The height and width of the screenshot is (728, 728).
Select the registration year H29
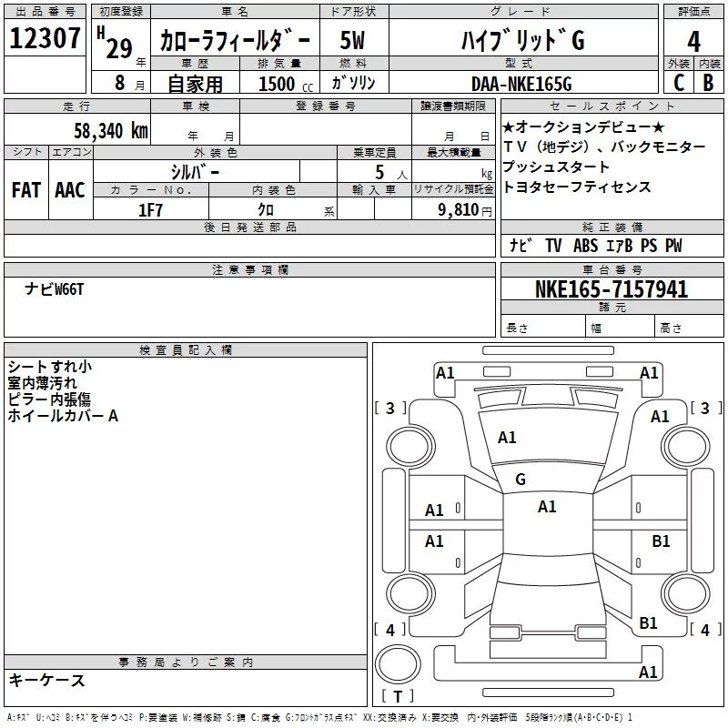pos(116,44)
